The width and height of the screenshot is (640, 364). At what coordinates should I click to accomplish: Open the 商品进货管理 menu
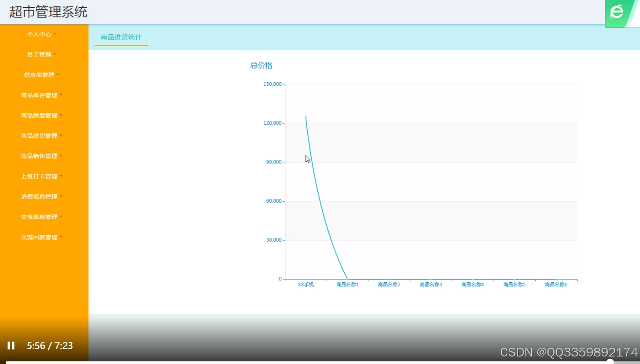pos(41,135)
